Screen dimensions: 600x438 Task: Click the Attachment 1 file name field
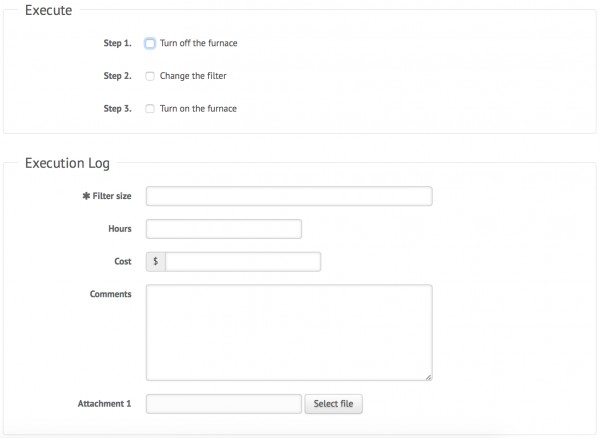point(224,404)
